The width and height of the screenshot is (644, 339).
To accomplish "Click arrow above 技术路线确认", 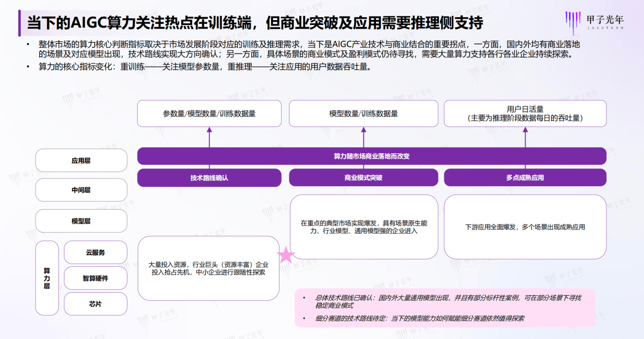I will (x=209, y=137).
